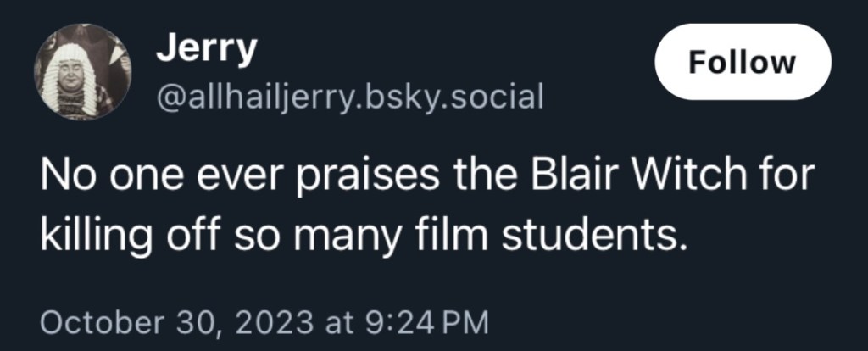The image size is (868, 351).
Task: Click the "9:24 PM" time text
Action: pyautogui.click(x=430, y=322)
